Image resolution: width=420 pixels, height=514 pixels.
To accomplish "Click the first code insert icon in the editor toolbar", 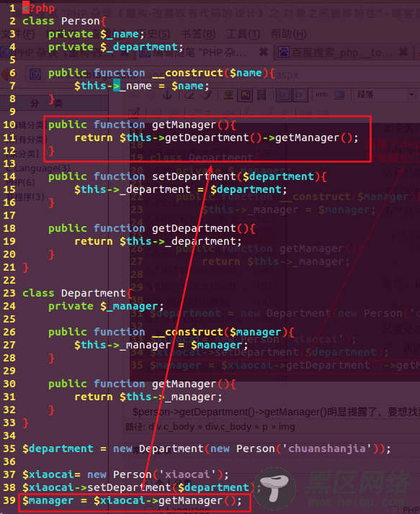I will point(284,95).
